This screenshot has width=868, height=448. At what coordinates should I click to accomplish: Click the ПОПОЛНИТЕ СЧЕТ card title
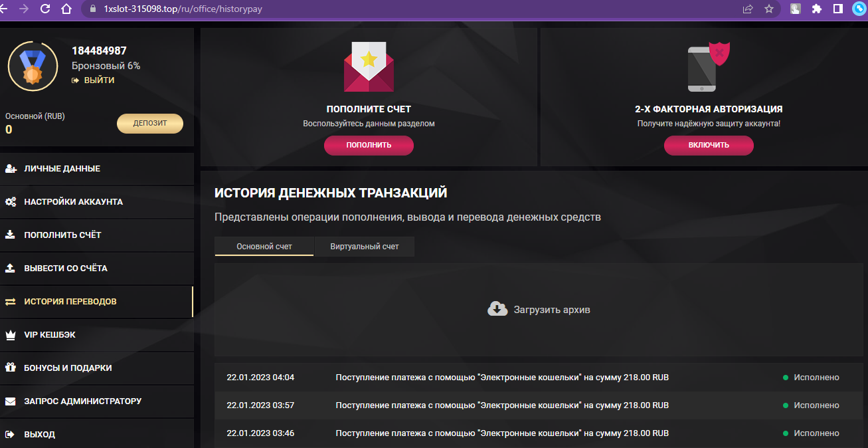point(369,109)
